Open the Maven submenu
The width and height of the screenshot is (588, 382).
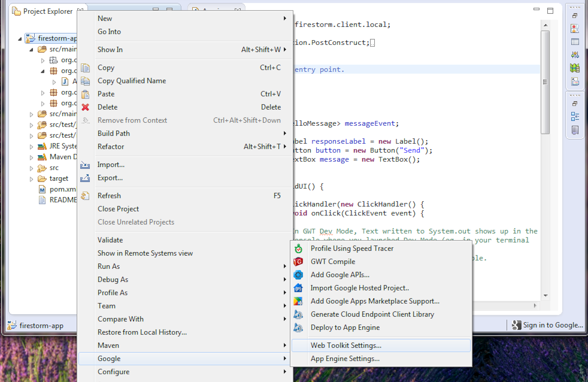185,345
